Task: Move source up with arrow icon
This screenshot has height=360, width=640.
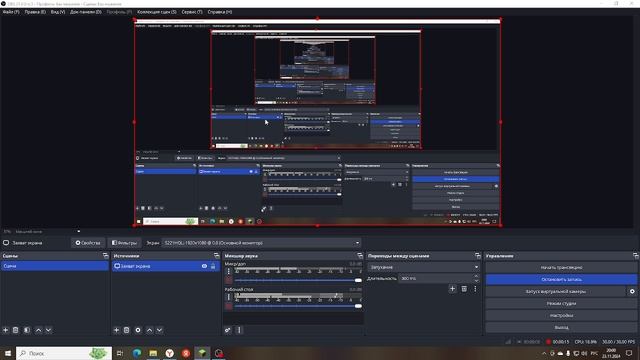Action: 149,330
